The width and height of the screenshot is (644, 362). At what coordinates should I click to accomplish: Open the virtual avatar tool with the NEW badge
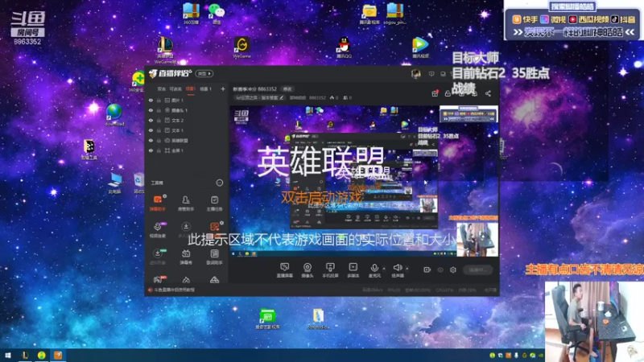[158, 257]
